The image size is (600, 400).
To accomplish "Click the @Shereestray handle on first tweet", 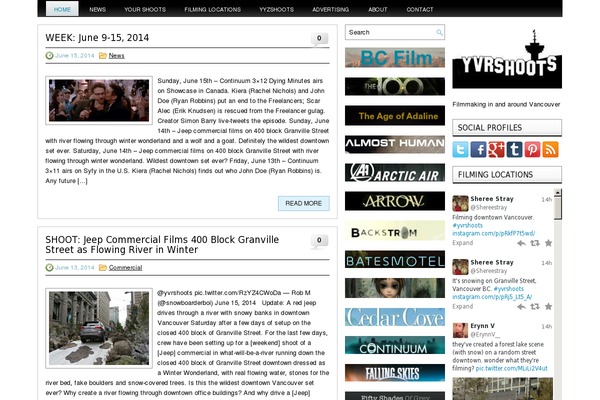I will [x=488, y=207].
